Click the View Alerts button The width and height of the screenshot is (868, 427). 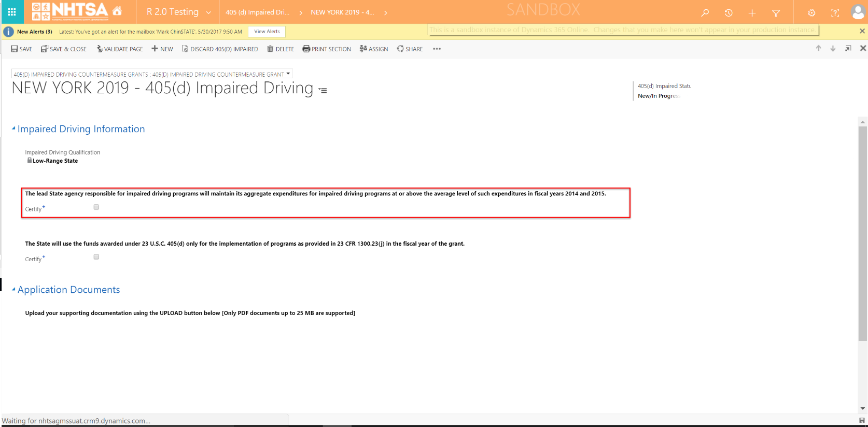click(267, 32)
